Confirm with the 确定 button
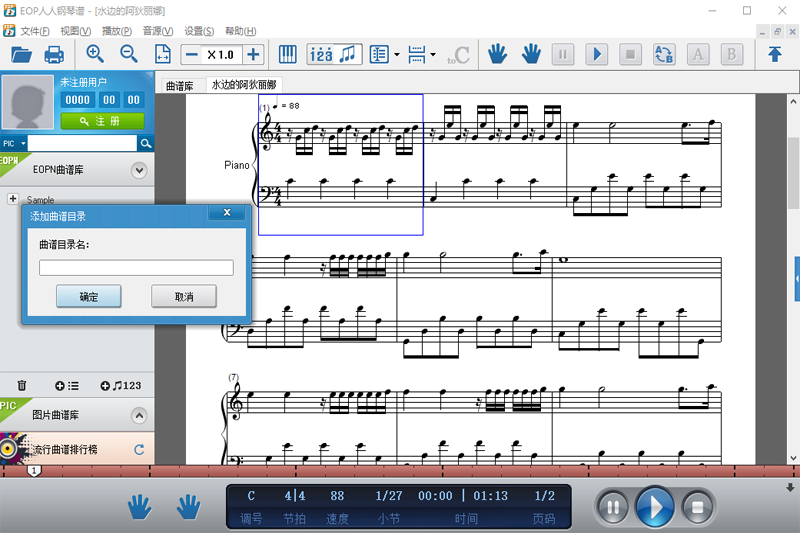 pos(89,296)
